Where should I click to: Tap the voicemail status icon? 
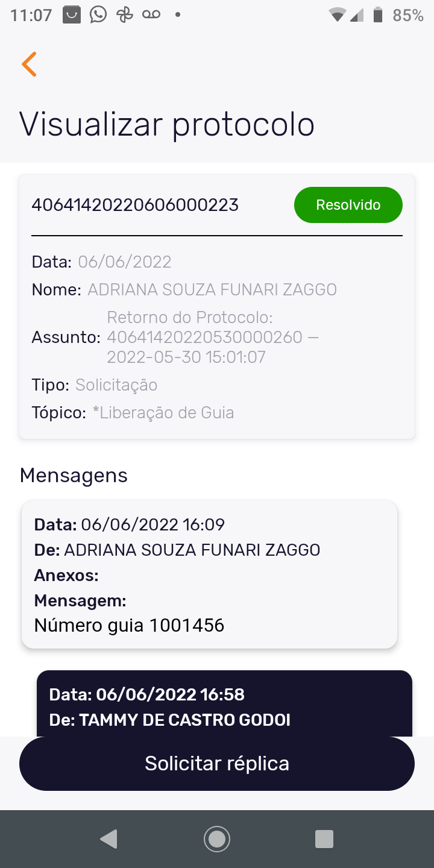[151, 14]
